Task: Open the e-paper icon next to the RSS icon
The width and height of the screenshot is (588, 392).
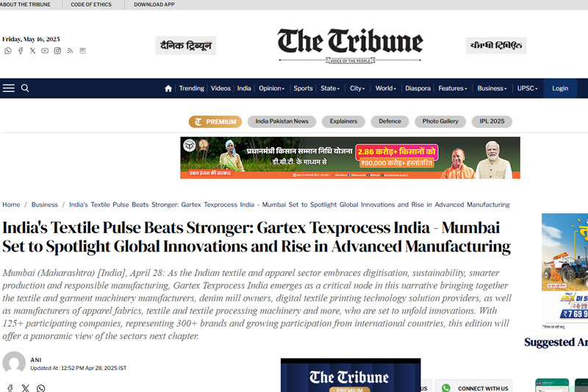Action: (82, 51)
